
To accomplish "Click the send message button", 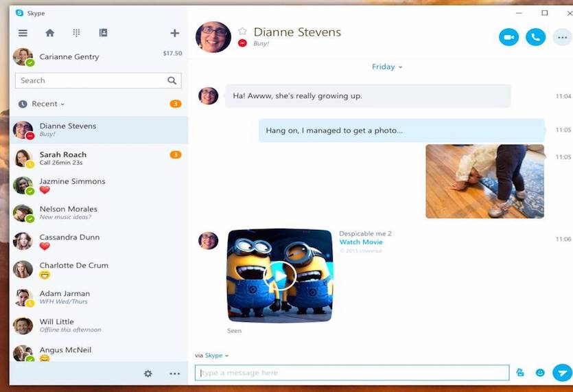I will tap(562, 373).
